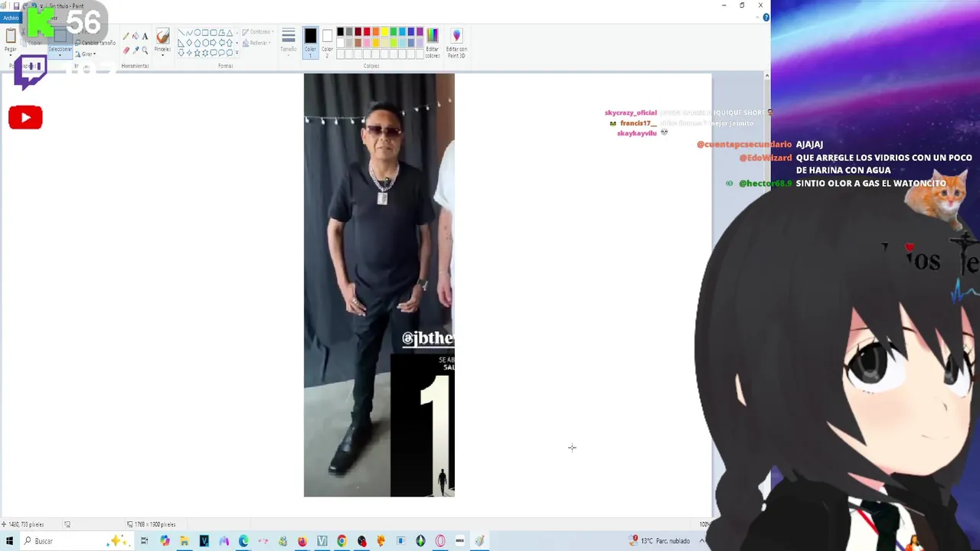This screenshot has height=551, width=980.
Task: Open the Windows Start menu
Action: tap(9, 541)
